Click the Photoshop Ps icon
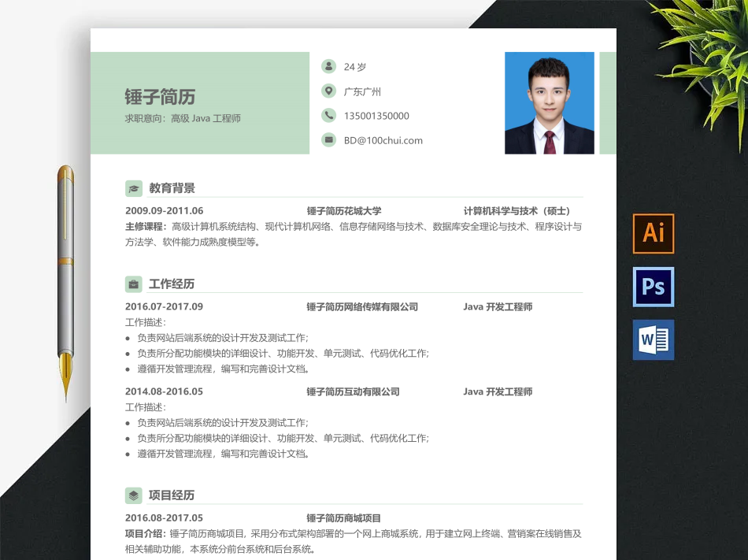This screenshot has width=748, height=560. tap(653, 287)
